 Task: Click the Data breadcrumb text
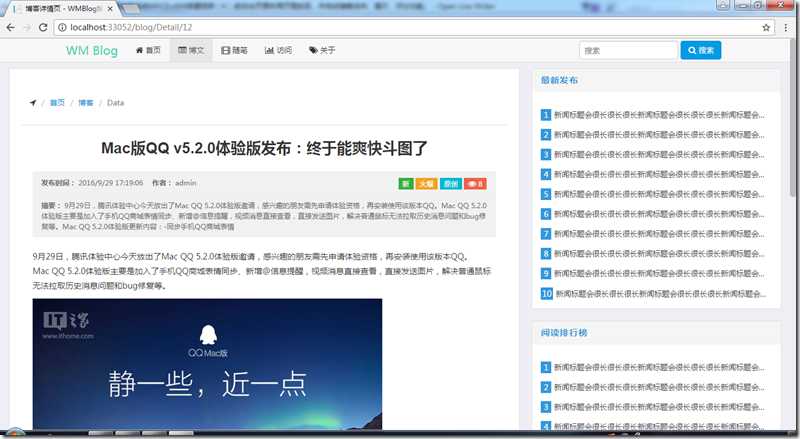tap(115, 103)
